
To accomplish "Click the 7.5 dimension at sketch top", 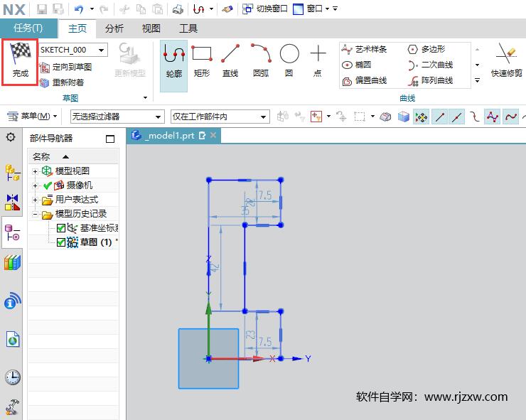I will coord(265,195).
